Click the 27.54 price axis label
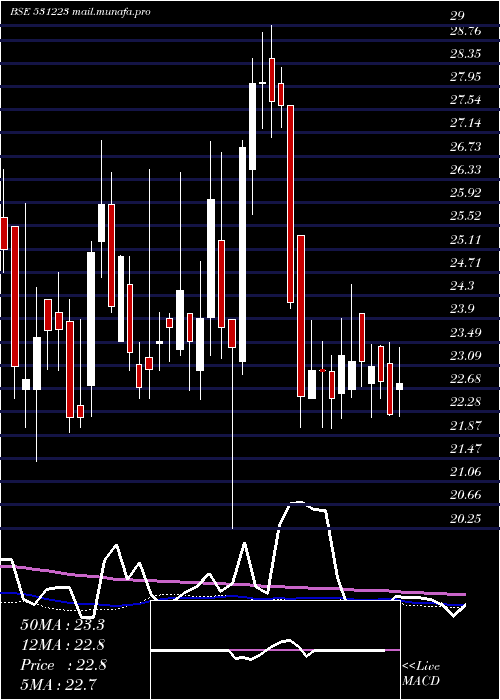The width and height of the screenshot is (500, 700). (x=466, y=100)
